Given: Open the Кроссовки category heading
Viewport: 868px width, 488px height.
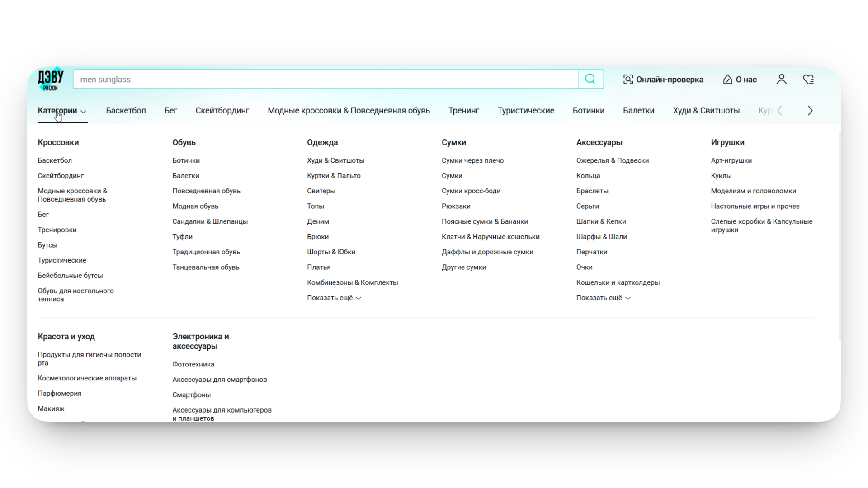Looking at the screenshot, I should click(58, 142).
